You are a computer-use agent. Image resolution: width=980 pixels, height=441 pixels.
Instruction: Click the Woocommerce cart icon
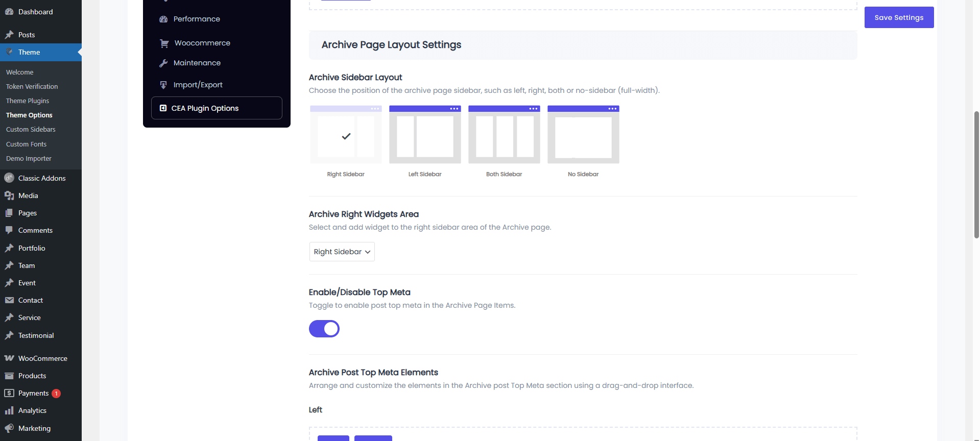[x=164, y=43]
